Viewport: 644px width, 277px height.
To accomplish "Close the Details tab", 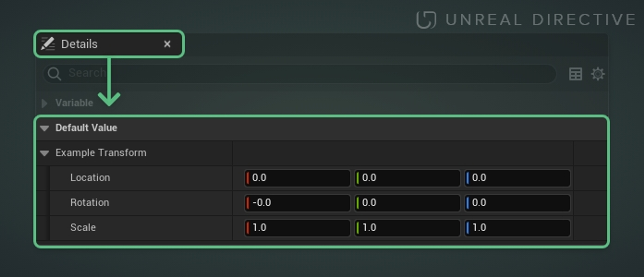I will (167, 44).
